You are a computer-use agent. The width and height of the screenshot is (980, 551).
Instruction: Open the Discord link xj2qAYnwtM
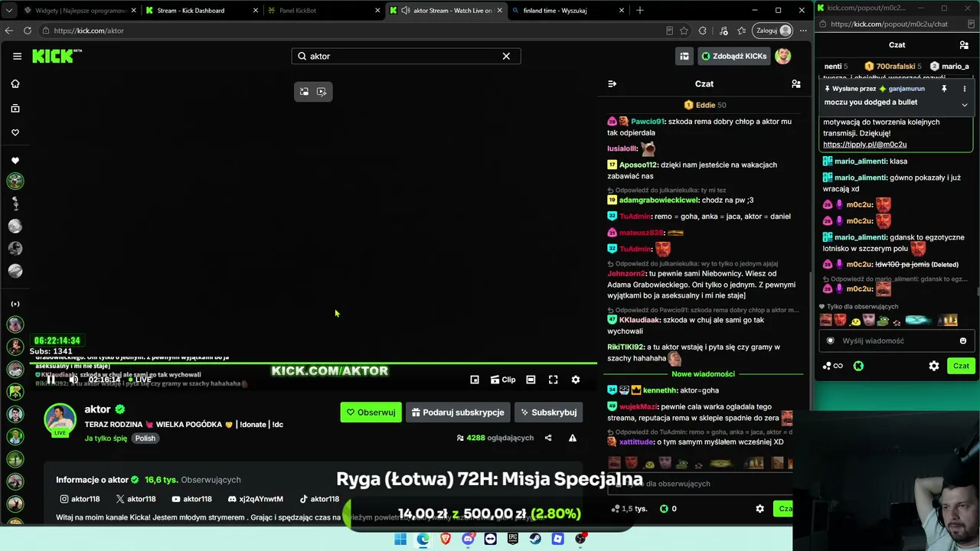click(256, 499)
